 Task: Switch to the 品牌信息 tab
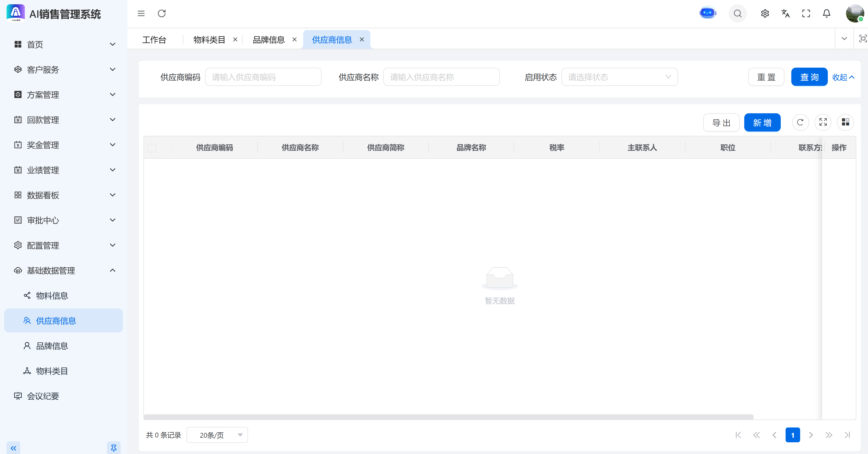[x=269, y=40]
